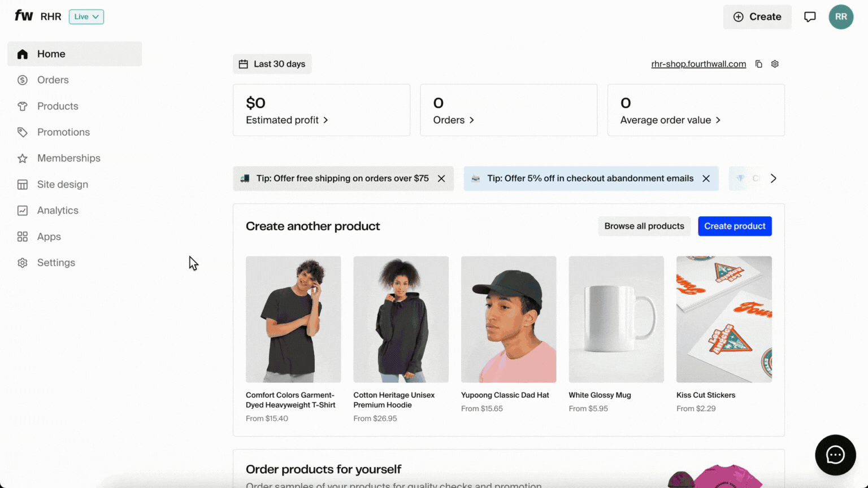Image resolution: width=868 pixels, height=488 pixels.
Task: Open the rhr-shop.fourthwall.com link
Action: tap(698, 64)
